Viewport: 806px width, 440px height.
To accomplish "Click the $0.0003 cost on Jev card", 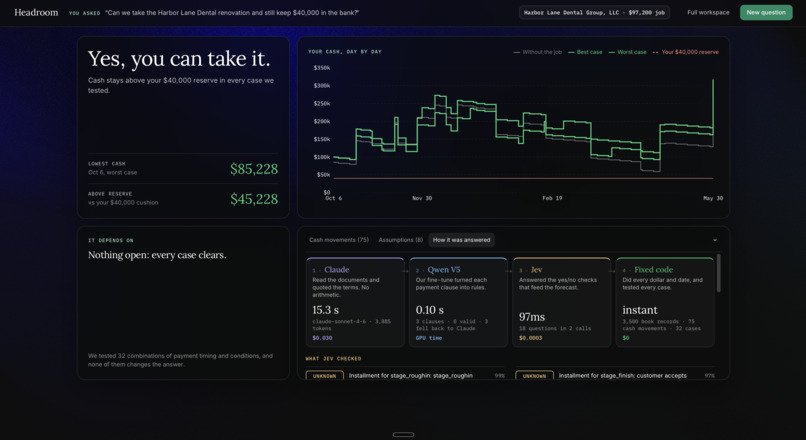I will coord(530,338).
